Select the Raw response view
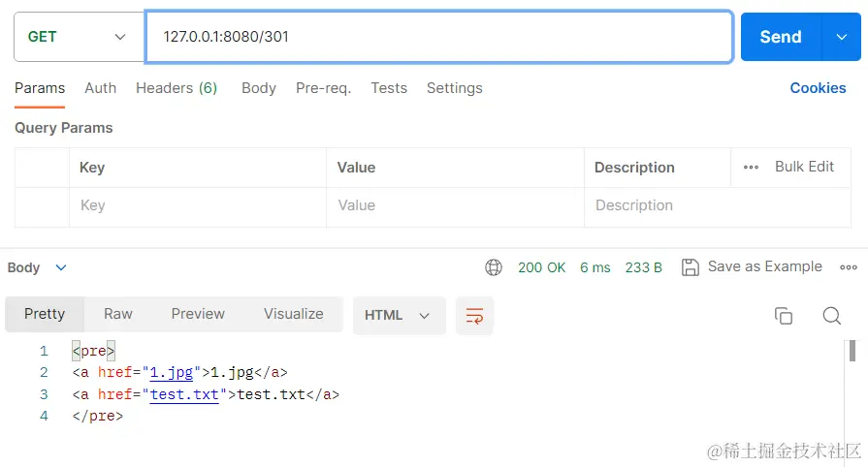 (118, 314)
